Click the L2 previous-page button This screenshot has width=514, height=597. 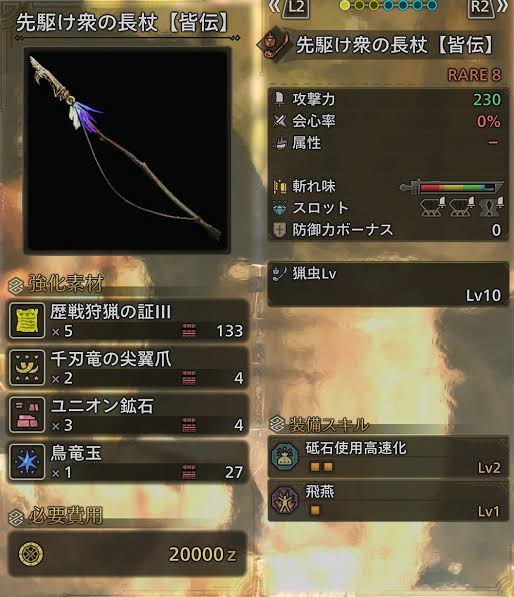(x=295, y=8)
